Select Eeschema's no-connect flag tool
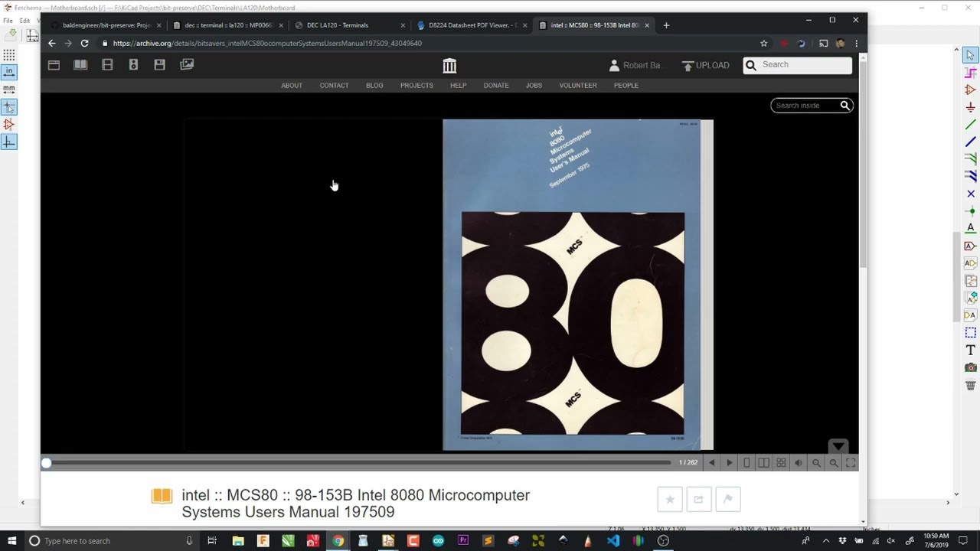 970,194
